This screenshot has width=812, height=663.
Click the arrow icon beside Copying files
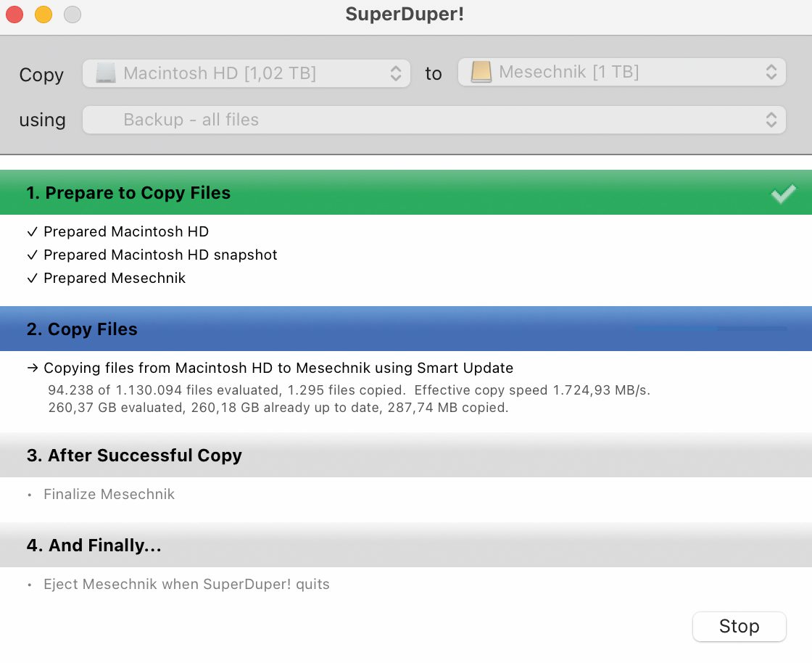click(x=33, y=368)
